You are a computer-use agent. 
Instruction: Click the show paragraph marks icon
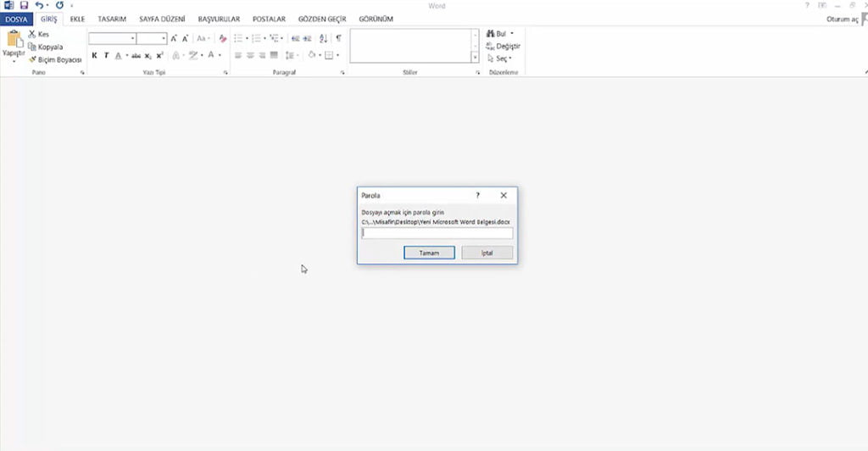coord(338,38)
